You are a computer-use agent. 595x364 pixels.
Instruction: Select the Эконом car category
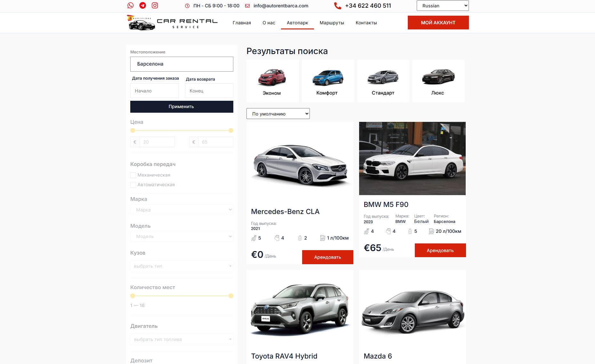(272, 81)
